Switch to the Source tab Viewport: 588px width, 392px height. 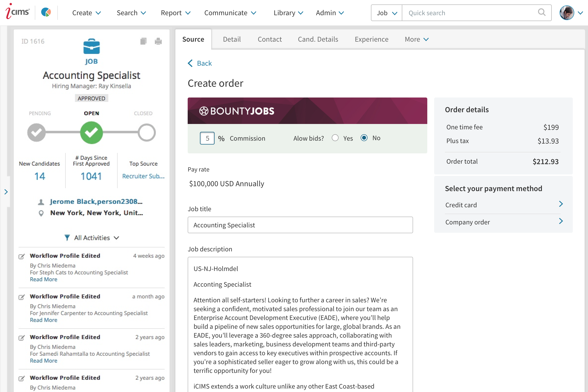tap(193, 39)
